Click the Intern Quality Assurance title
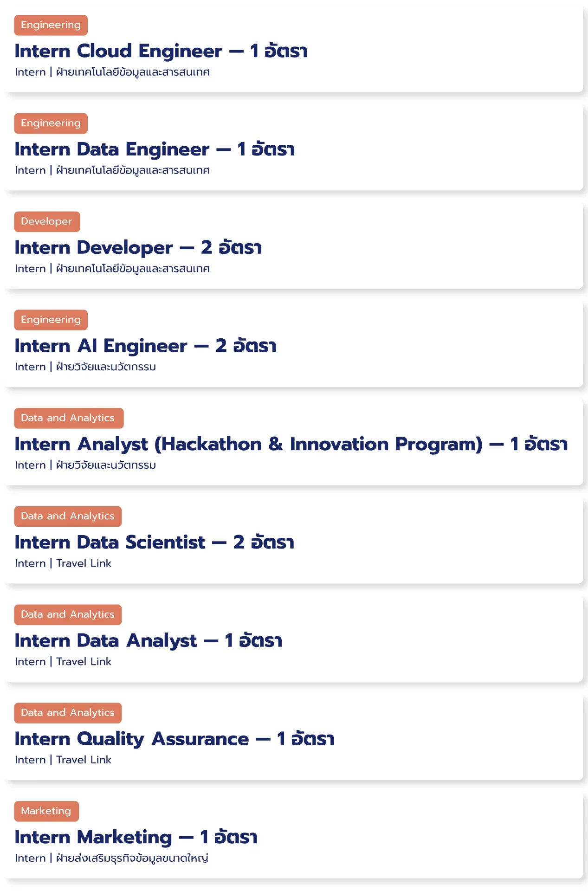 174,739
